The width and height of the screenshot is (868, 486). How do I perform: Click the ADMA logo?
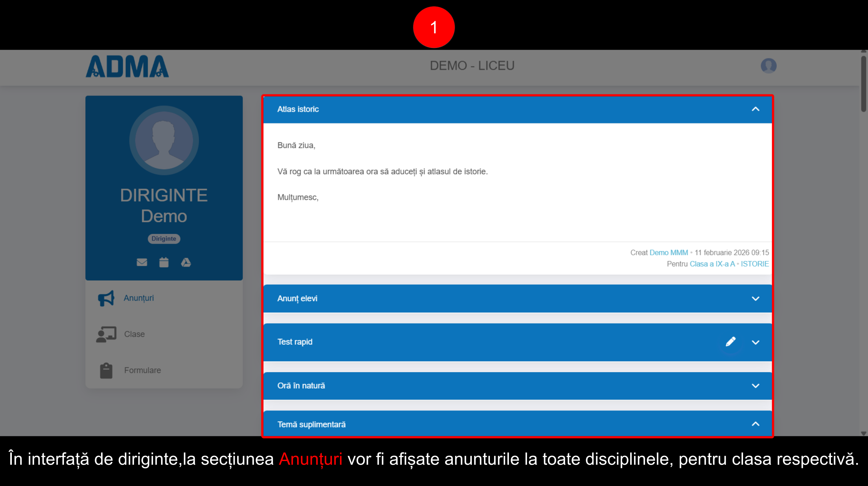coord(127,66)
